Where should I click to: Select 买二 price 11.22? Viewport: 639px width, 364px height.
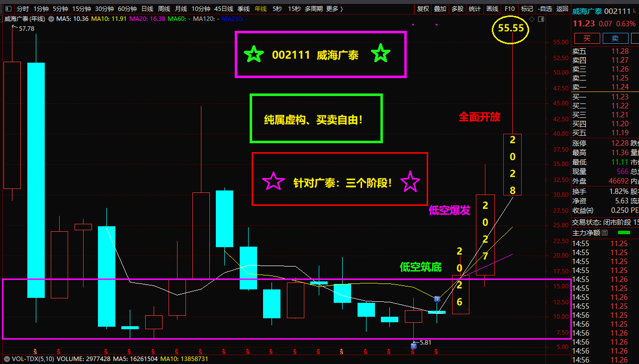tap(620, 106)
